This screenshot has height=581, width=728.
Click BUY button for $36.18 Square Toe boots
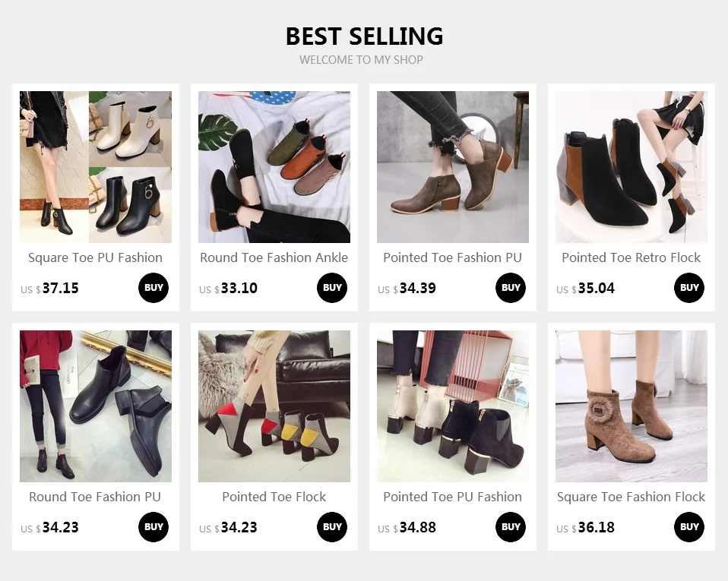click(x=689, y=527)
